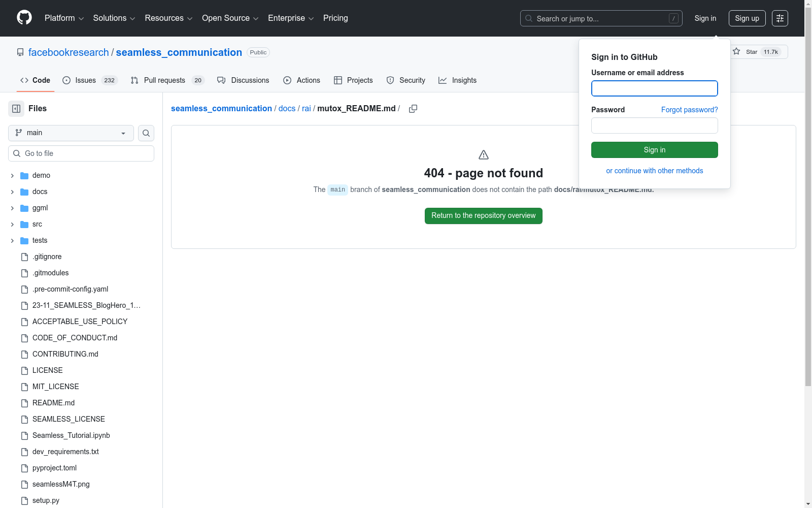The image size is (812, 508).
Task: Click the LICENSE file icon
Action: 24,371
